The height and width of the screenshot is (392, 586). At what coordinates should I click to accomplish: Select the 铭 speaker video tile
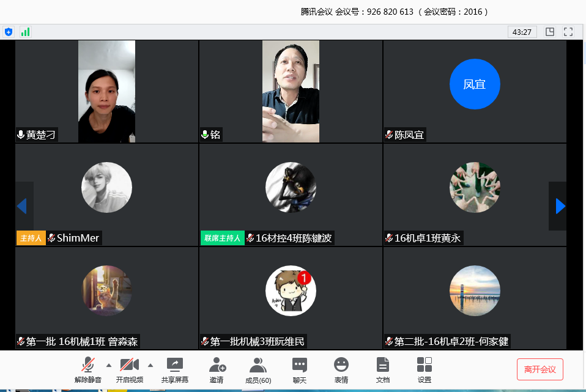click(291, 91)
